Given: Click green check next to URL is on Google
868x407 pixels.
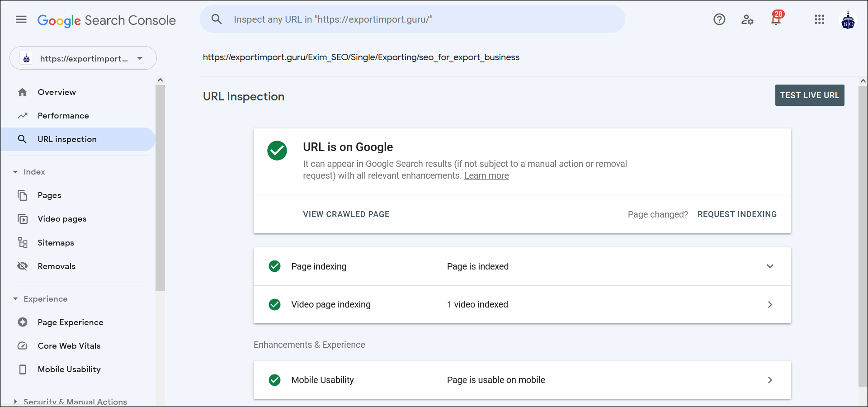Looking at the screenshot, I should coord(277,151).
